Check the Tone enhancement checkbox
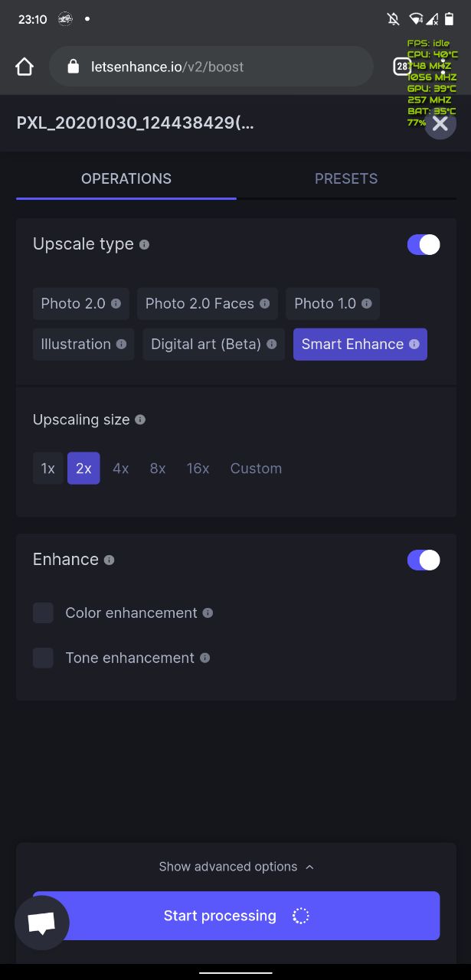 click(x=43, y=658)
